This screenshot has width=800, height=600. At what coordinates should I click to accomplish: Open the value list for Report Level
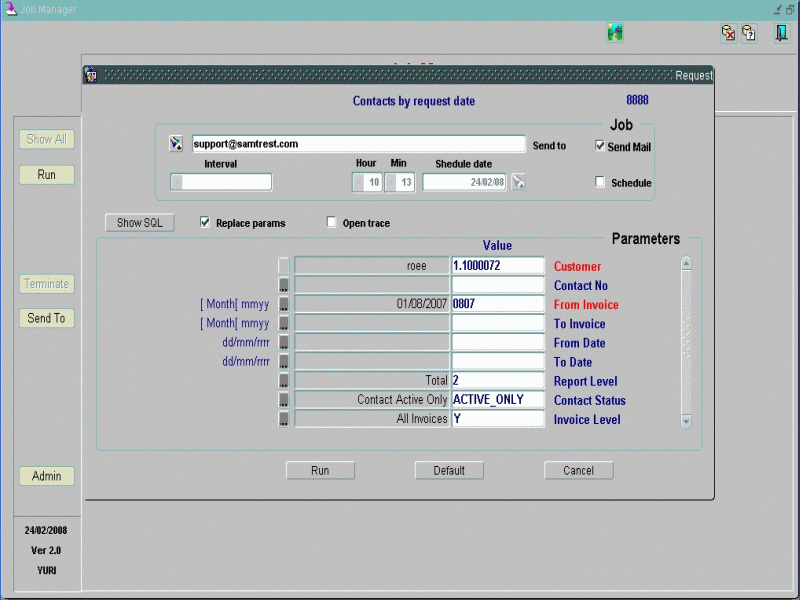tap(284, 381)
